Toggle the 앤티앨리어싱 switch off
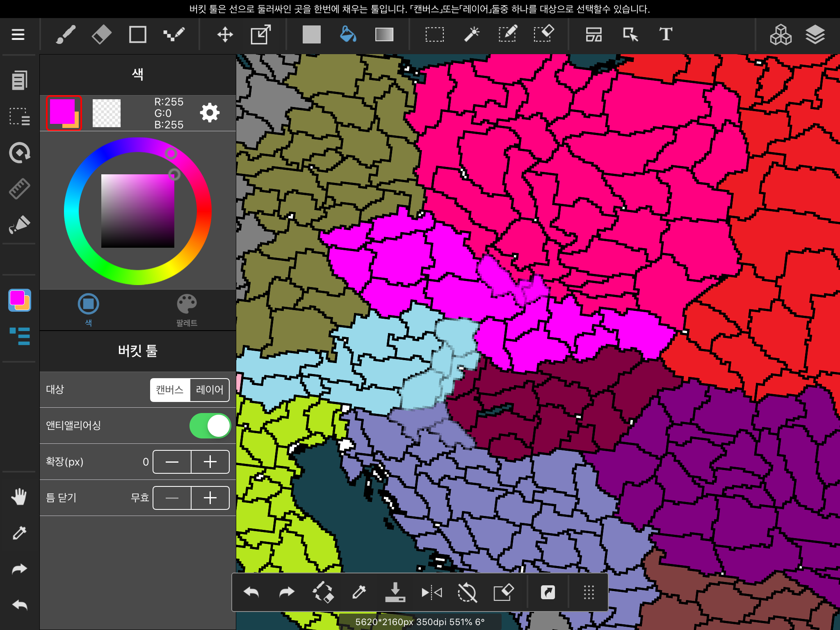The width and height of the screenshot is (840, 630). (x=210, y=426)
